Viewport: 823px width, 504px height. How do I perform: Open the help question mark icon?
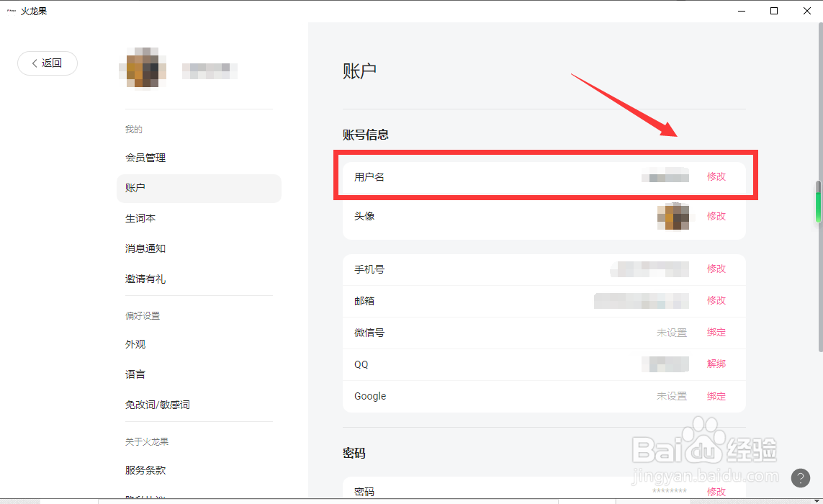point(800,477)
